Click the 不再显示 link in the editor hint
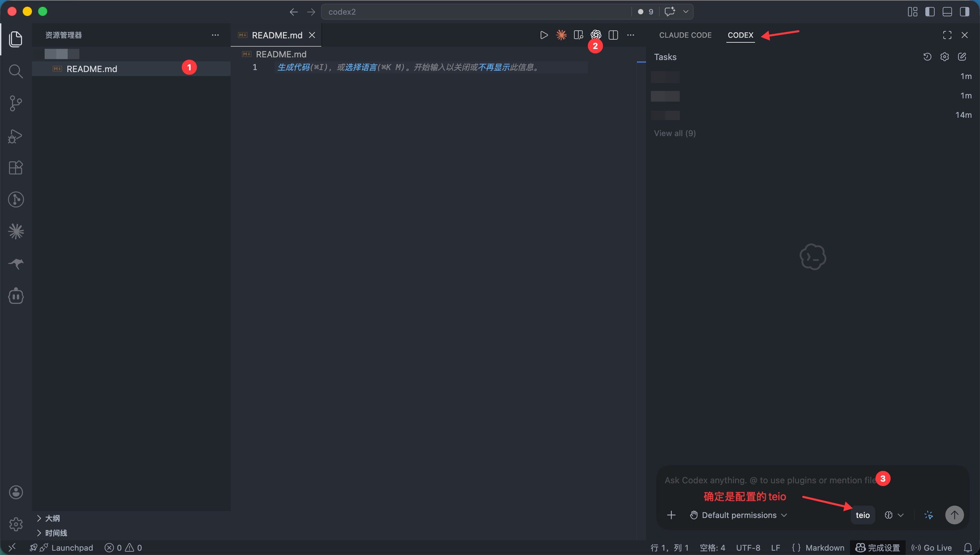This screenshot has width=980, height=555. (494, 67)
